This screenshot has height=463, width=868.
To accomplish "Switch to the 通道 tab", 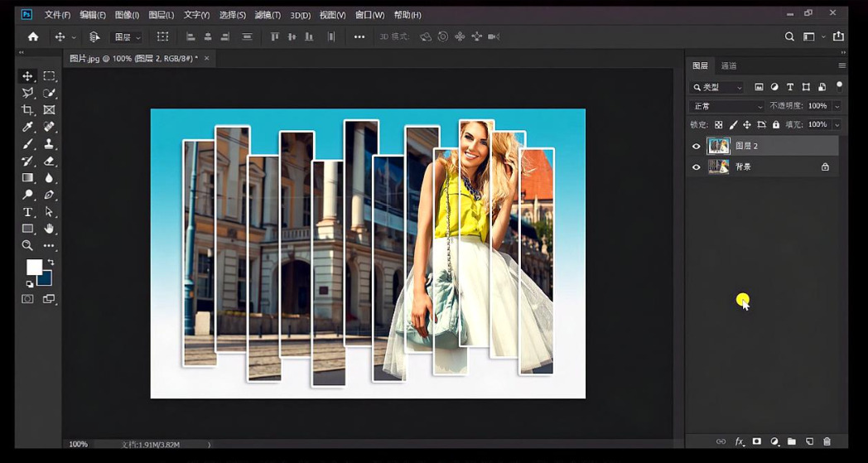I will [x=729, y=65].
